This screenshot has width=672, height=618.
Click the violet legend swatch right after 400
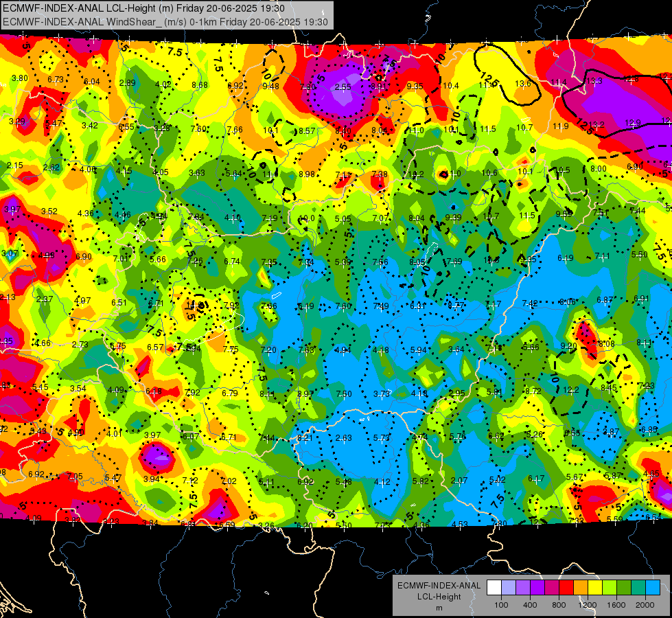coord(537,588)
